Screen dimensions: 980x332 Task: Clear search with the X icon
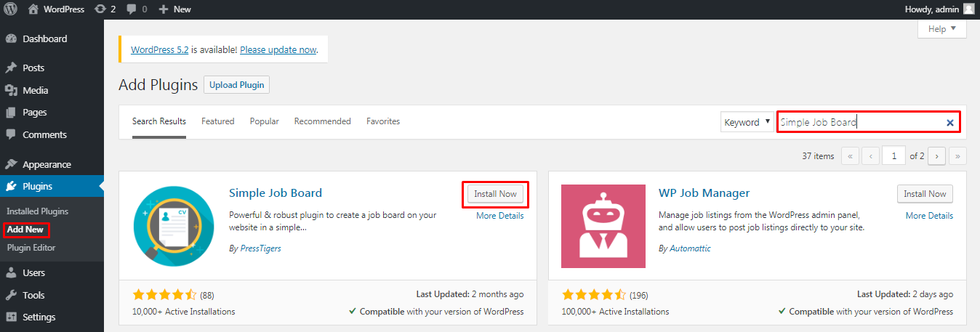coord(949,123)
